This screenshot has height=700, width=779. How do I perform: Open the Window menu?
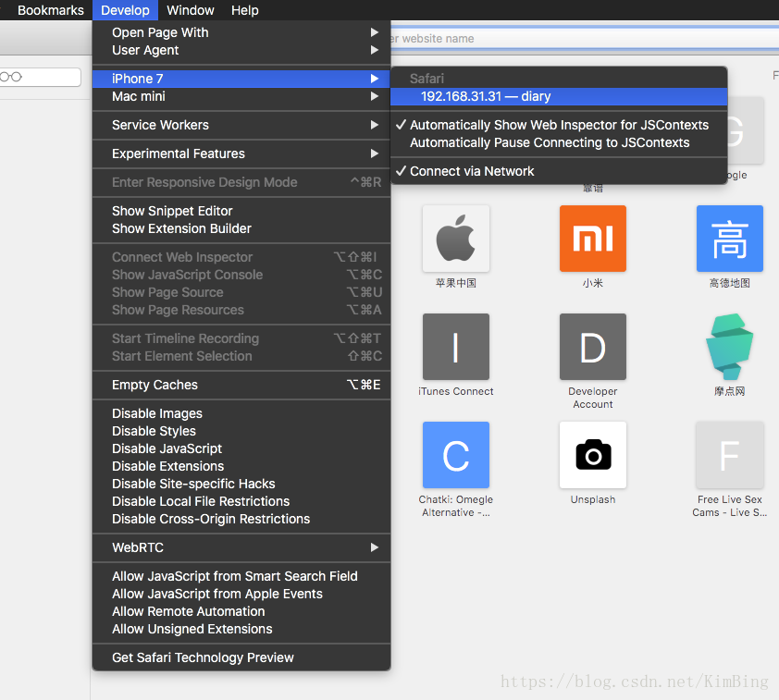click(x=191, y=10)
